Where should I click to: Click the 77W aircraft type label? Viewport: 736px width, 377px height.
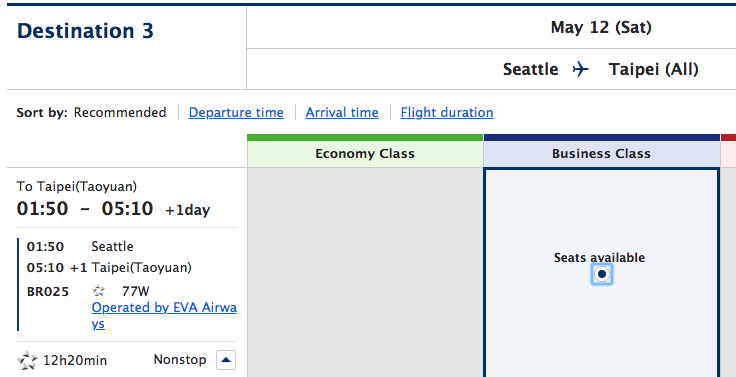coord(136,292)
